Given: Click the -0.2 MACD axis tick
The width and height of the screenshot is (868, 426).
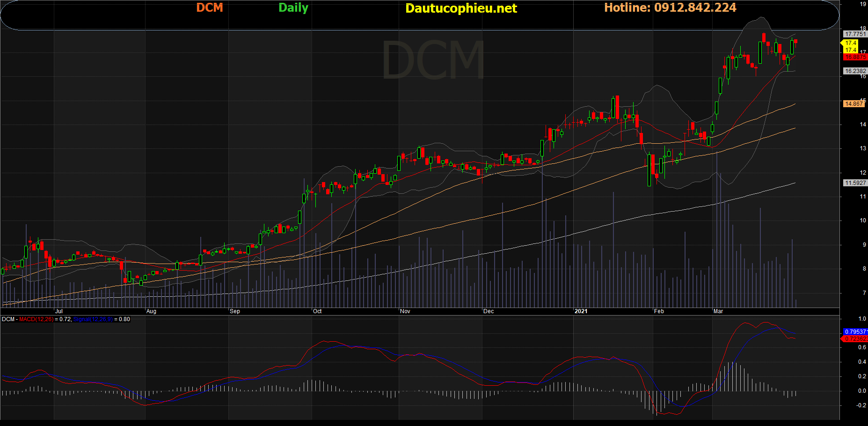Looking at the screenshot, I should pos(861,405).
